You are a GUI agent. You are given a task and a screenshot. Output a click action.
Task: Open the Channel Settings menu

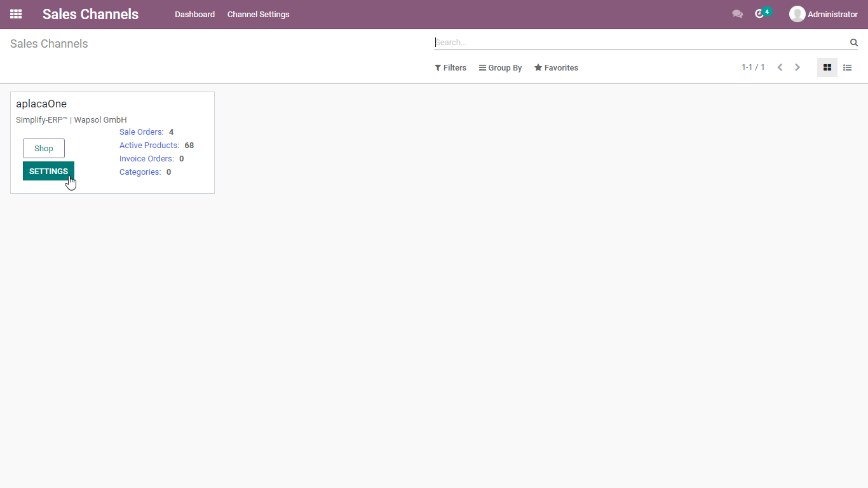(259, 14)
